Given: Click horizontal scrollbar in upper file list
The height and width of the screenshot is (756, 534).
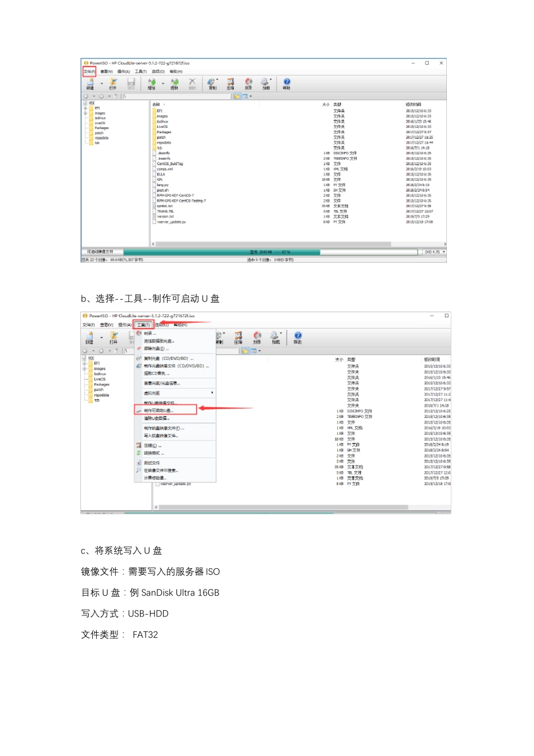Looking at the screenshot, I should 273,244.
